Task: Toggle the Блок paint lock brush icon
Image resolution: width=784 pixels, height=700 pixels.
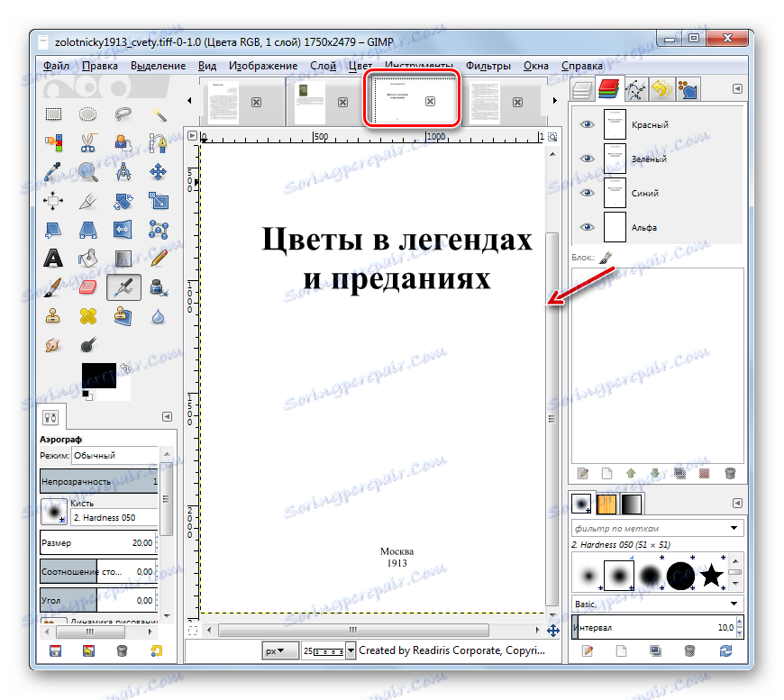Action: 606,258
